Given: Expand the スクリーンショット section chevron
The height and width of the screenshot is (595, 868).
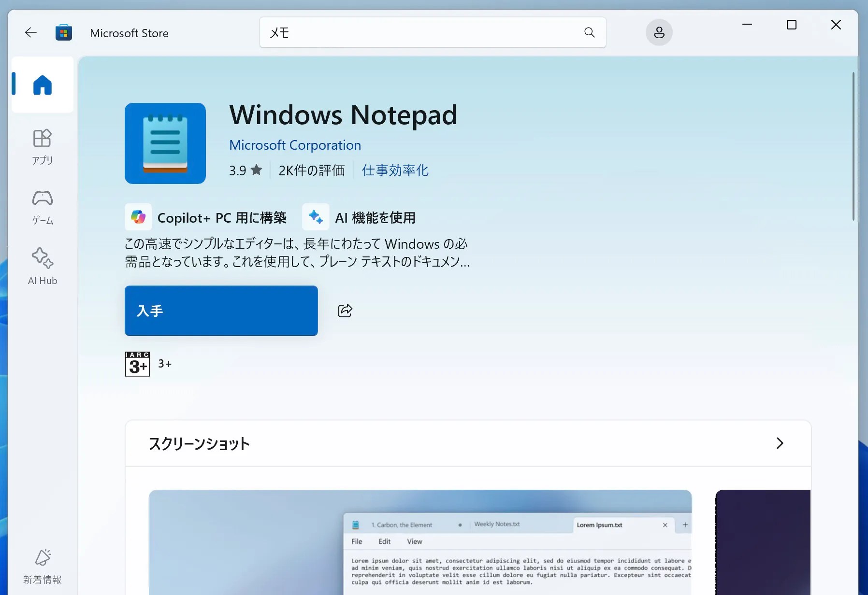Looking at the screenshot, I should click(x=780, y=443).
